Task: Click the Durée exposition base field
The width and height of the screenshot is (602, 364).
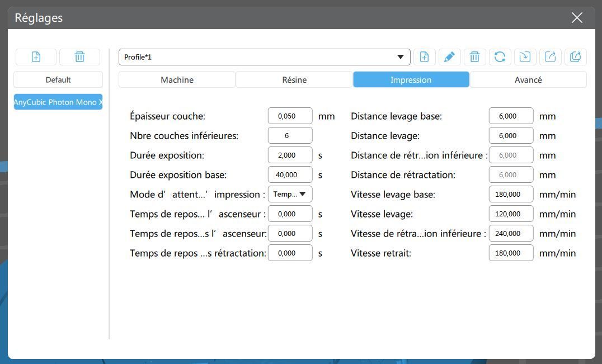Action: (x=290, y=174)
